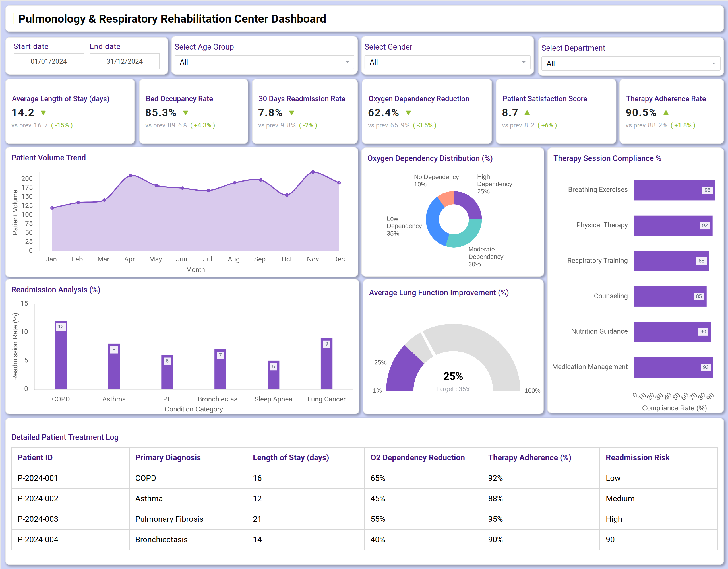This screenshot has width=728, height=569.
Task: Click the Moderate Dependency teal donut slice
Action: 467,237
